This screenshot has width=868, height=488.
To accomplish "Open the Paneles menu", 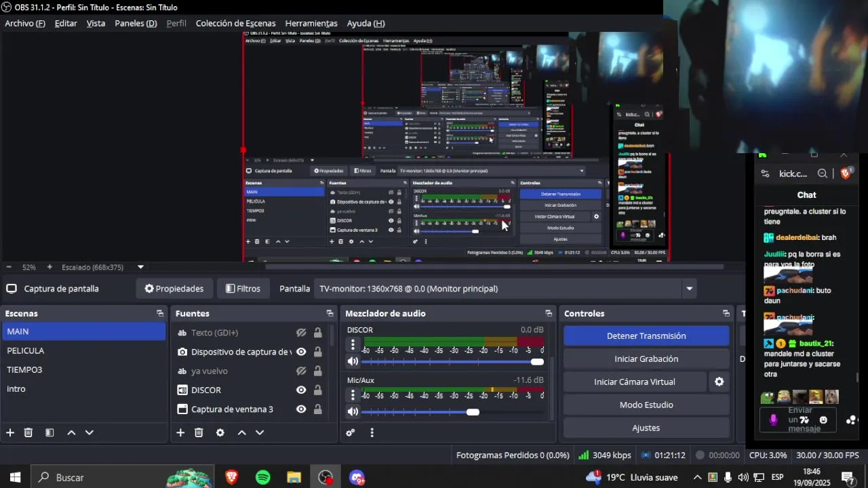I will coord(136,23).
